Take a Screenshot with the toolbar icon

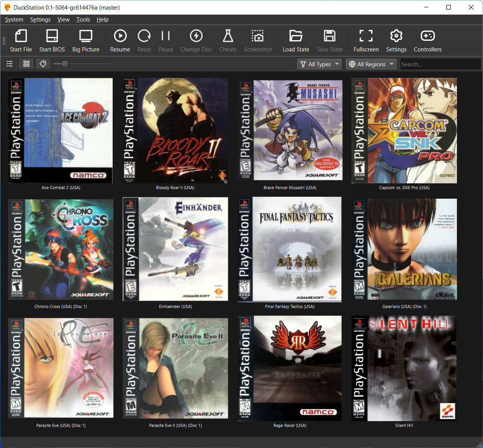[x=258, y=36]
